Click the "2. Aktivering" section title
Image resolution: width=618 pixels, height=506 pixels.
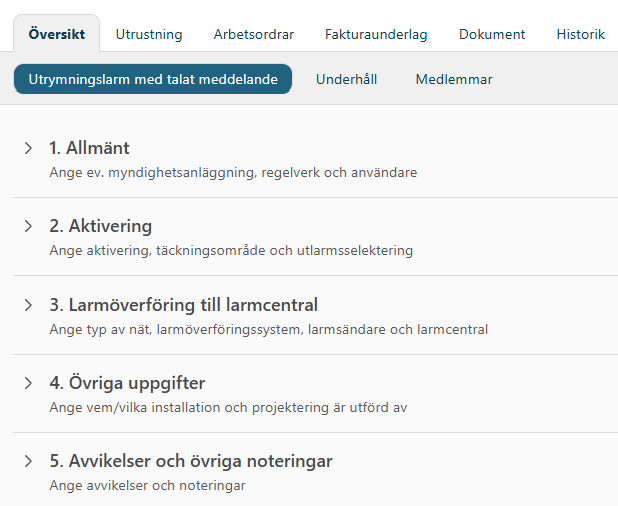[x=100, y=226]
